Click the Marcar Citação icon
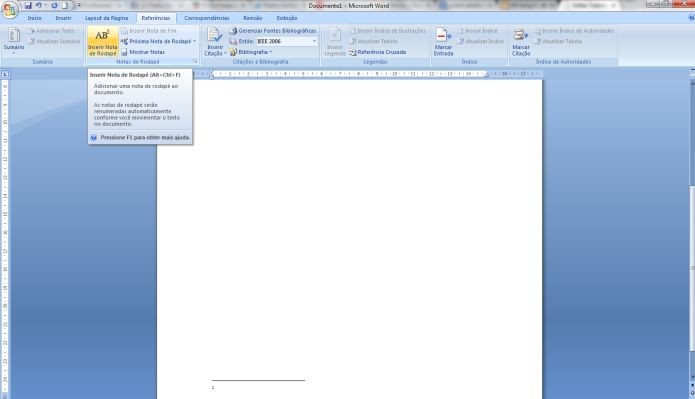The width and height of the screenshot is (695, 399). click(x=521, y=42)
